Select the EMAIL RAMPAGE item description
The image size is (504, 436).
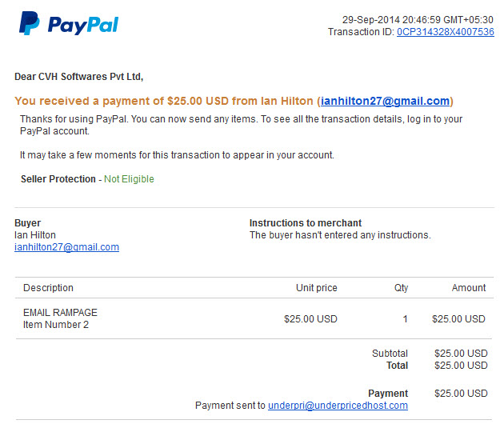coord(60,312)
